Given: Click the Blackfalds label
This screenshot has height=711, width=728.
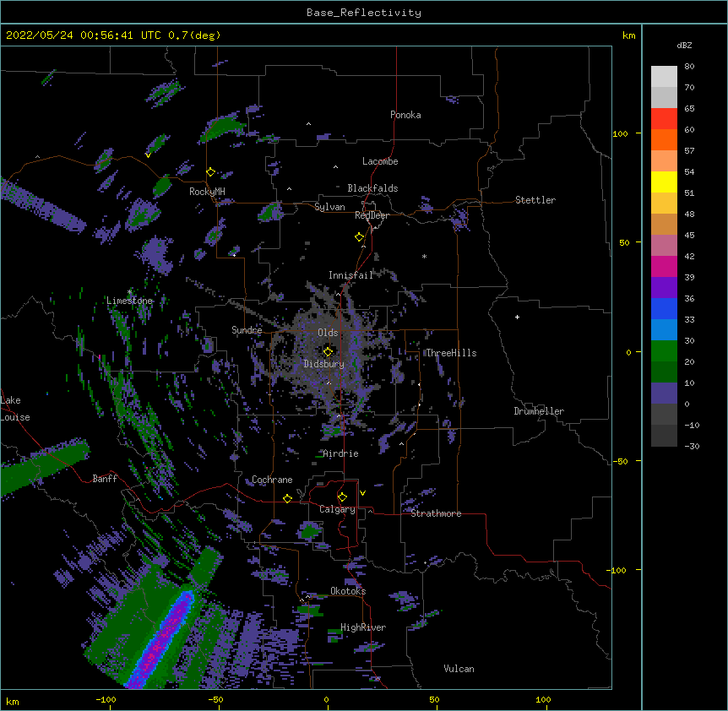Looking at the screenshot, I should tap(372, 188).
